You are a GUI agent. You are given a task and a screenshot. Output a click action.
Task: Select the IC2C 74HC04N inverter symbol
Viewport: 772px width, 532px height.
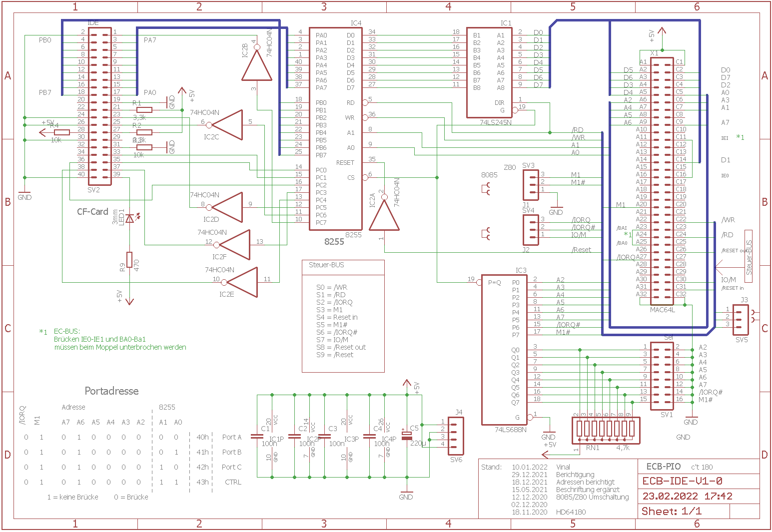click(228, 124)
